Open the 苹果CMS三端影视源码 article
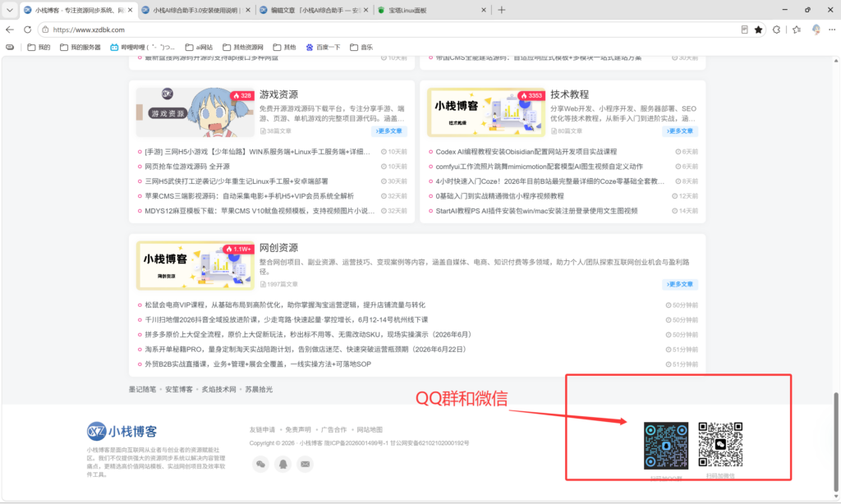Image resolution: width=841 pixels, height=504 pixels. coord(249,196)
